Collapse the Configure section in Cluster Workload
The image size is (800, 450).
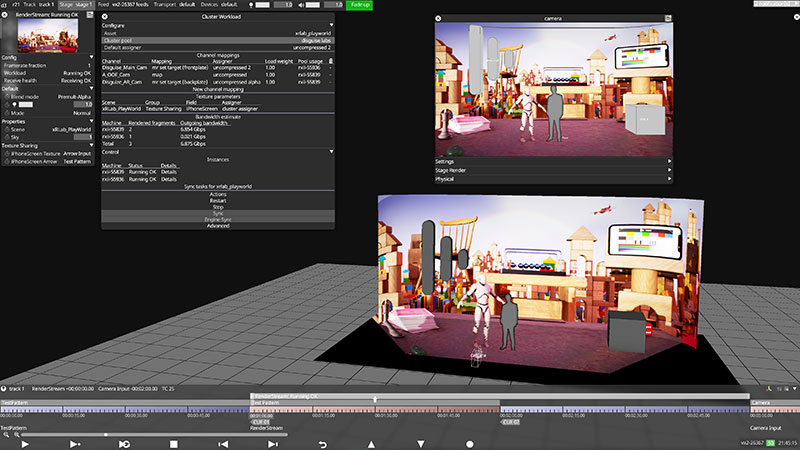tap(331, 25)
